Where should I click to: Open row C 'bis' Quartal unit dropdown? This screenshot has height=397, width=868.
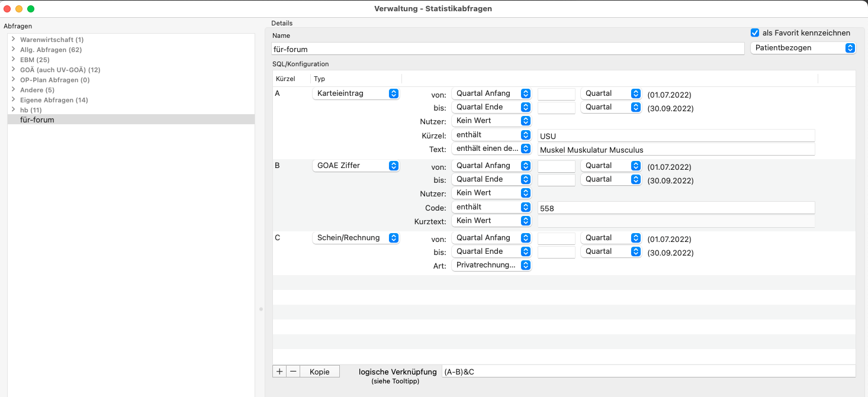click(x=612, y=251)
